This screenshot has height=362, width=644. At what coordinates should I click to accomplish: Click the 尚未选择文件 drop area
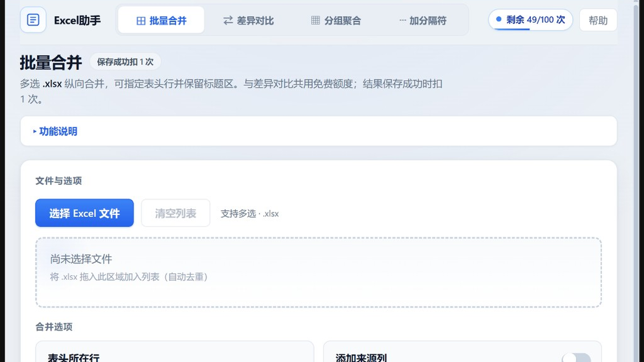click(318, 272)
